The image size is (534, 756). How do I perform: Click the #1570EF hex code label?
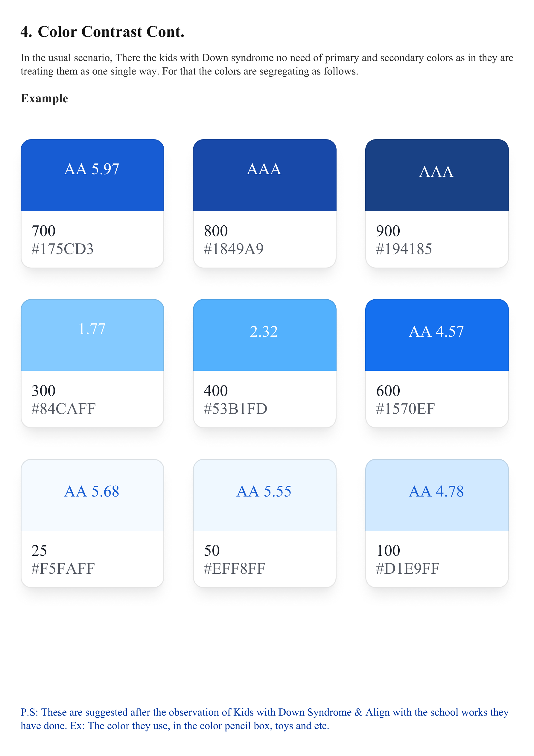click(405, 409)
